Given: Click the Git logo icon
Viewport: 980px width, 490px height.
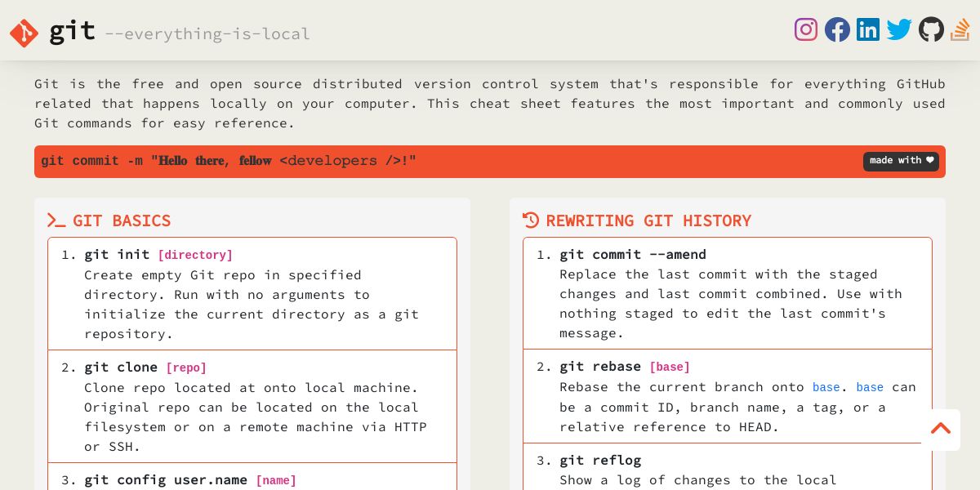Looking at the screenshot, I should [24, 33].
